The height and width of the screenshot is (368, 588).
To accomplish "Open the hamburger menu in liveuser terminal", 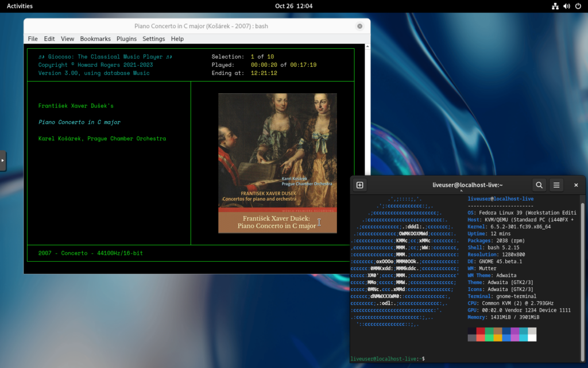I will coord(556,185).
